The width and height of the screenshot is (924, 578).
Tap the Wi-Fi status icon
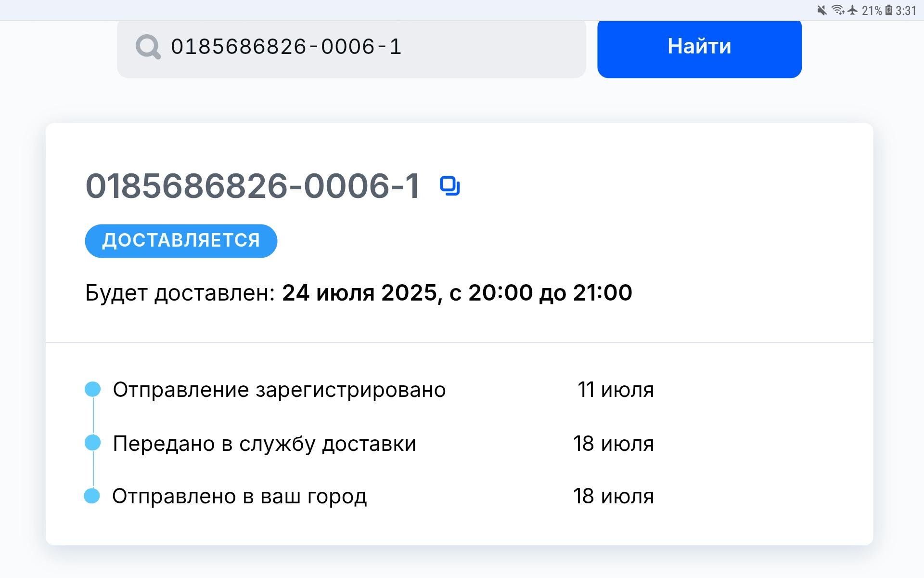pos(838,10)
